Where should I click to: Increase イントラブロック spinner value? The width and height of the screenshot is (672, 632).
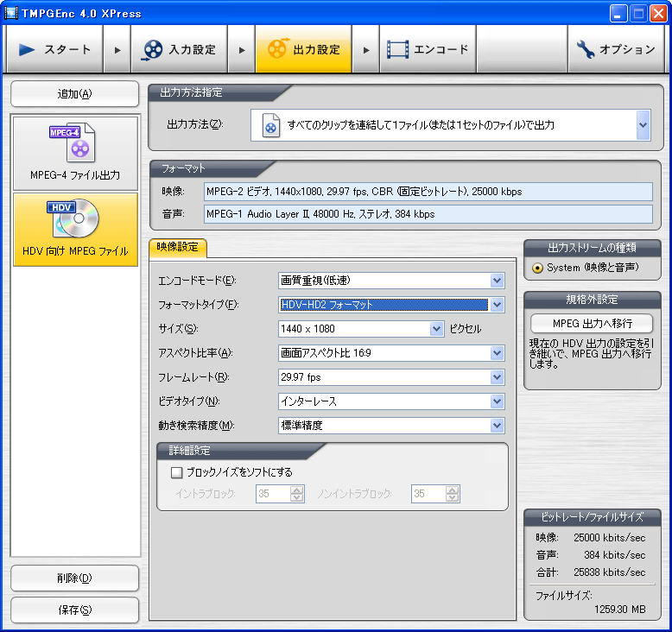click(296, 490)
